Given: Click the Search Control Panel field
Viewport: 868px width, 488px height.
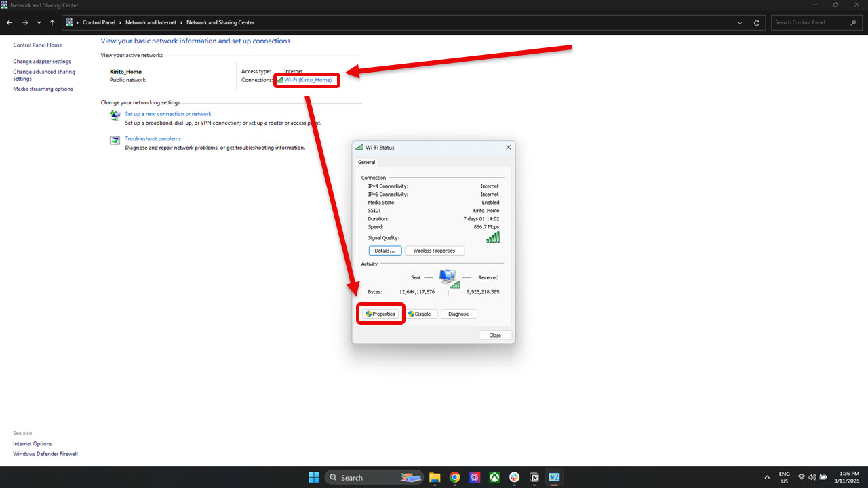Looking at the screenshot, I should pyautogui.click(x=810, y=22).
